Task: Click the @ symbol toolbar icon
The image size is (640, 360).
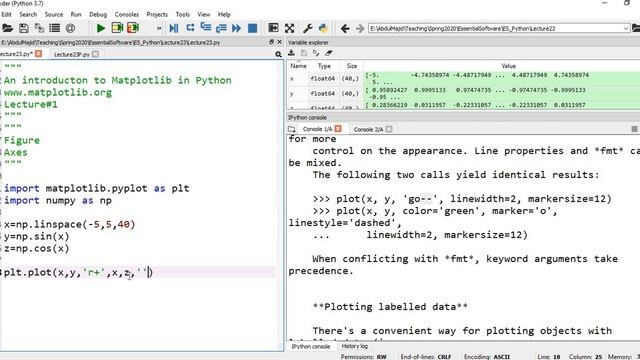Action: tap(70, 28)
